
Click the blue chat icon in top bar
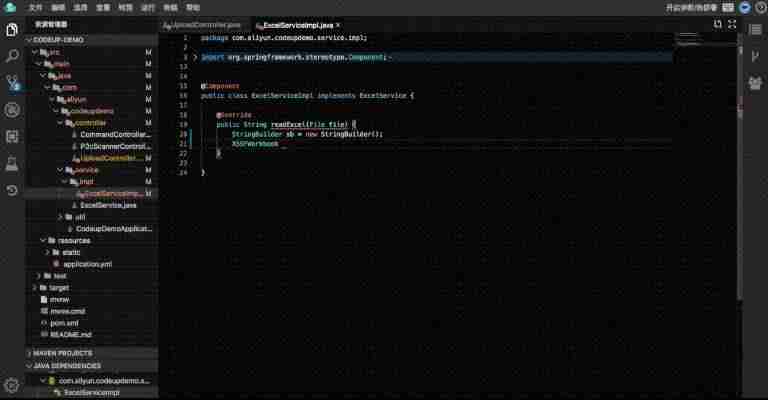coord(745,7)
